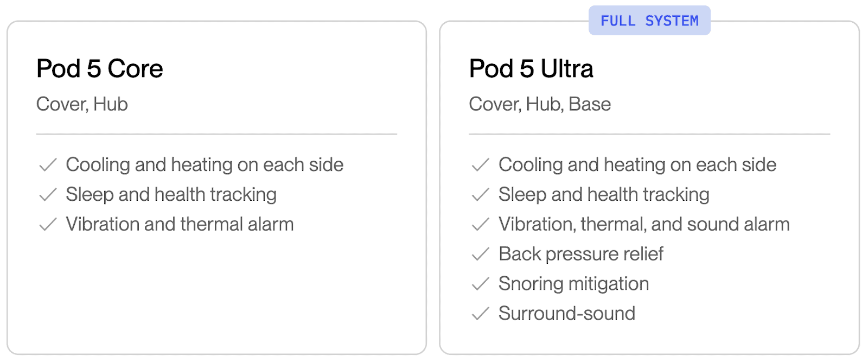Click Core's "Sleep and health tracking" text
The height and width of the screenshot is (362, 868).
[171, 195]
